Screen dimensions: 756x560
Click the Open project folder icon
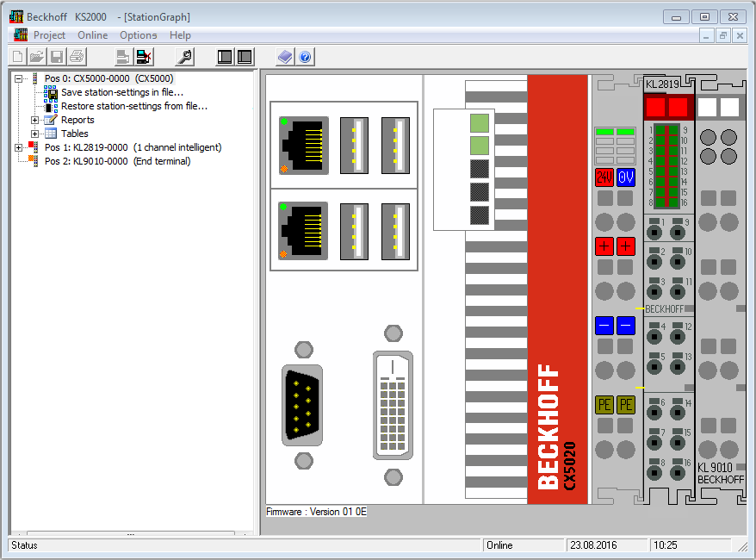[37, 57]
